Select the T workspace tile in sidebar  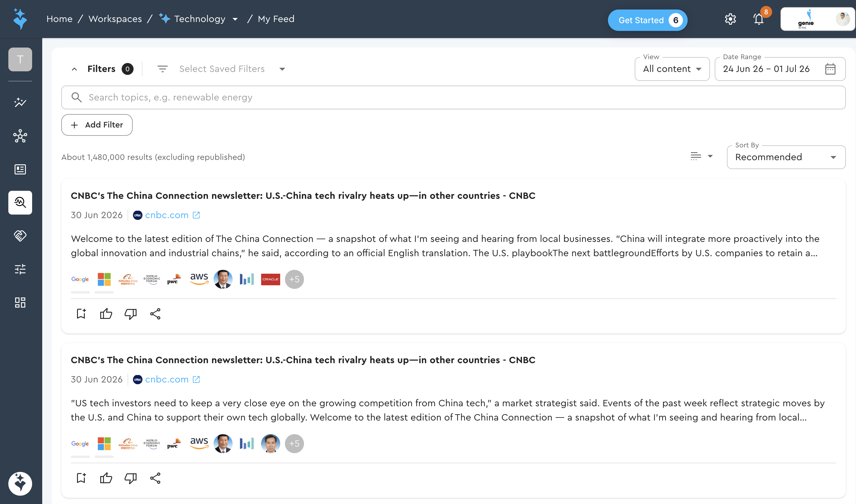[20, 59]
